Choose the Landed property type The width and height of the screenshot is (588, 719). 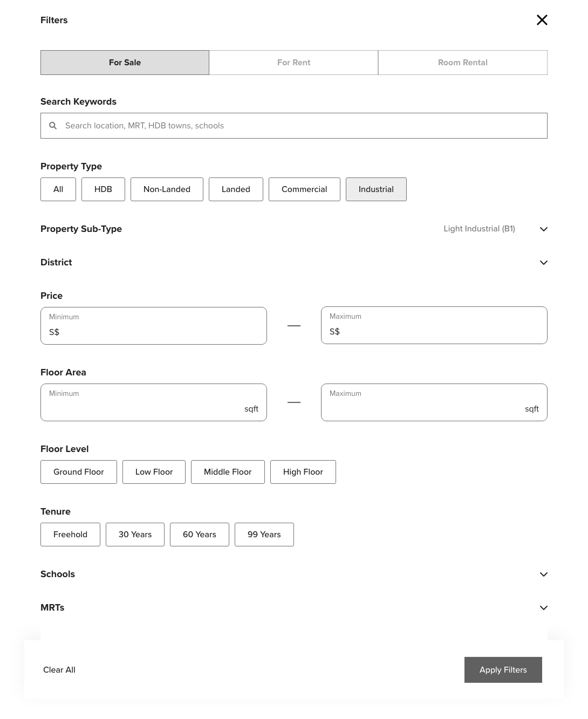coord(236,189)
